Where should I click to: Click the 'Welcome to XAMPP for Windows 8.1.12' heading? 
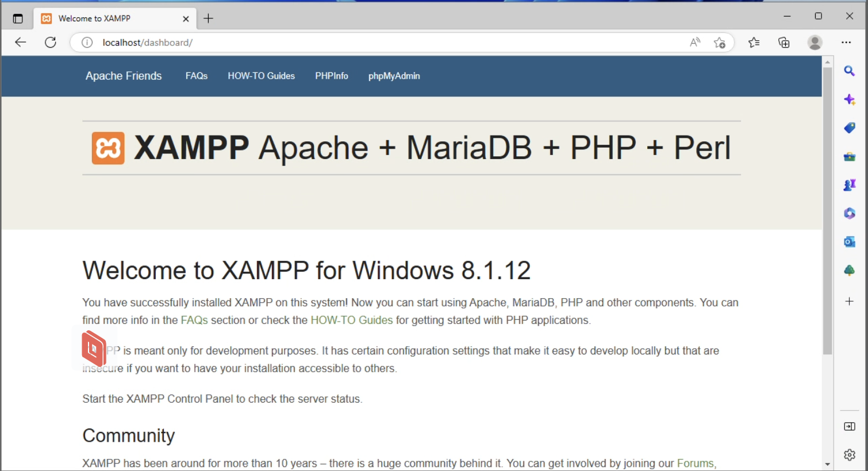click(306, 271)
